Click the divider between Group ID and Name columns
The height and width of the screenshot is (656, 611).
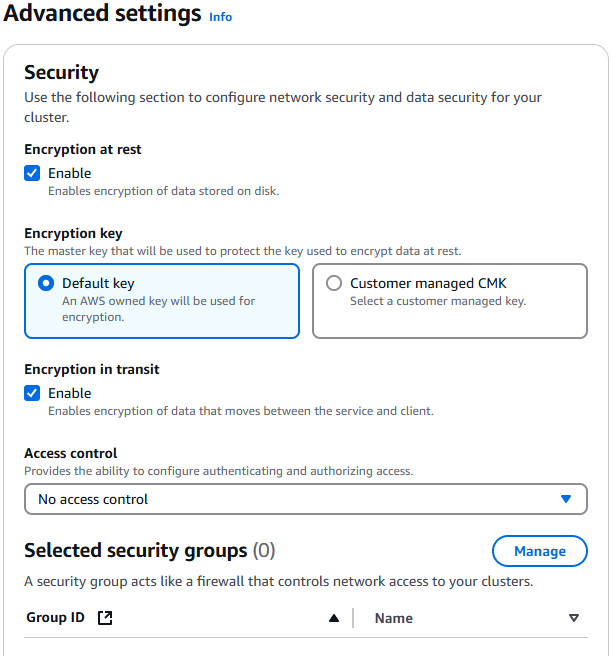[353, 619]
